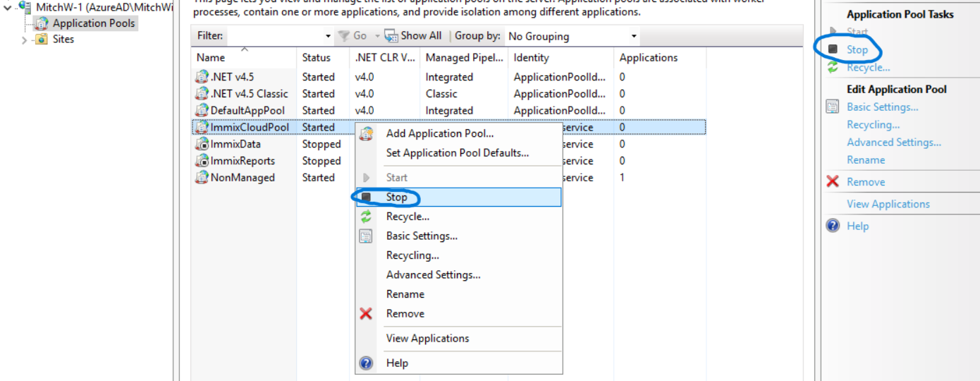The width and height of the screenshot is (980, 381).
Task: Select the .NET v4.5 Classic pool icon
Action: pos(202,94)
